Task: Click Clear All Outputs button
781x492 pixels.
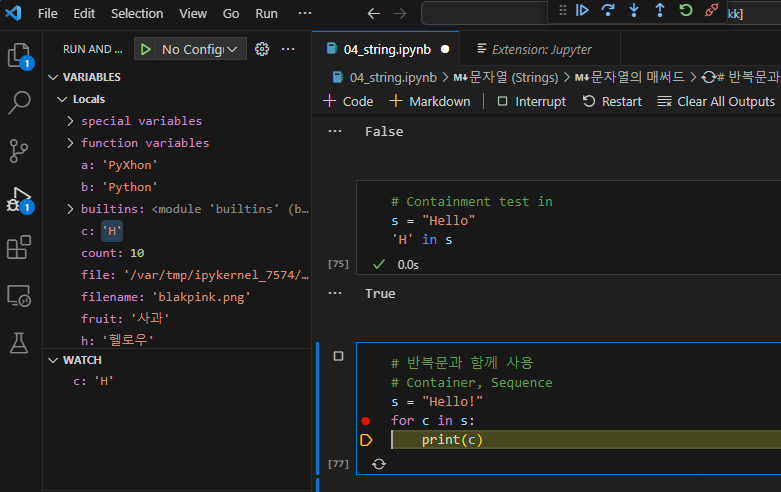Action: pyautogui.click(x=716, y=101)
